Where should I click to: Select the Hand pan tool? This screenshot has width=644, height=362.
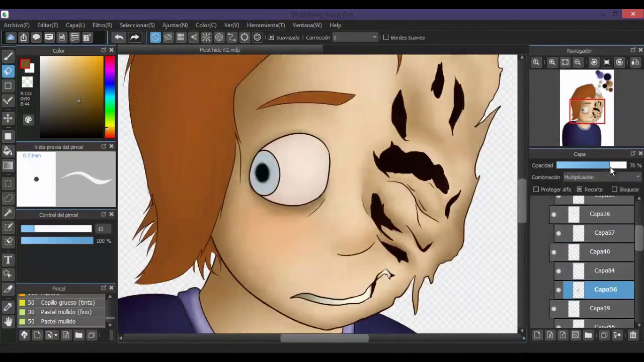coord(8,322)
